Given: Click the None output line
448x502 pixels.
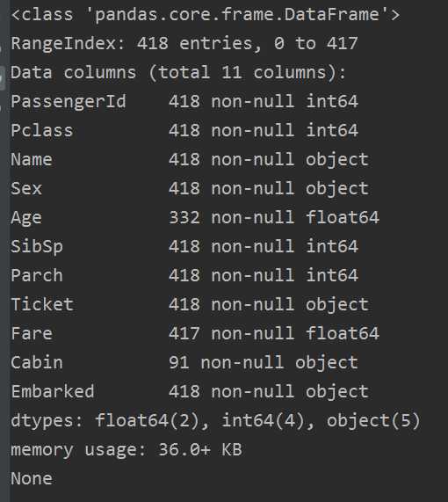Looking at the screenshot, I should (32, 478).
